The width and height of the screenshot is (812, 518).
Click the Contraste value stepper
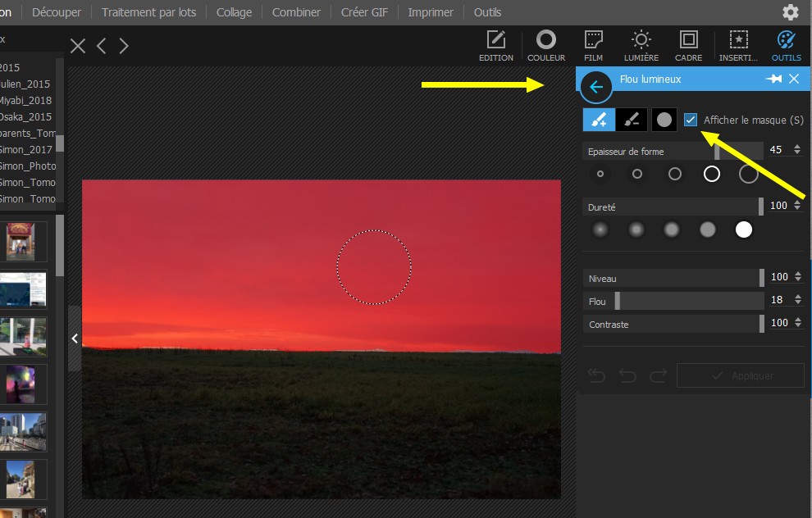point(798,322)
